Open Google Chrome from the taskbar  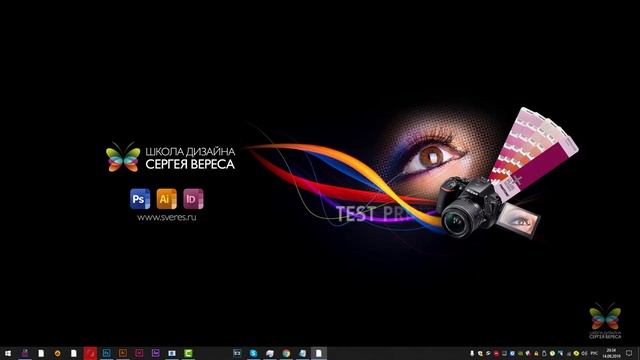point(286,353)
